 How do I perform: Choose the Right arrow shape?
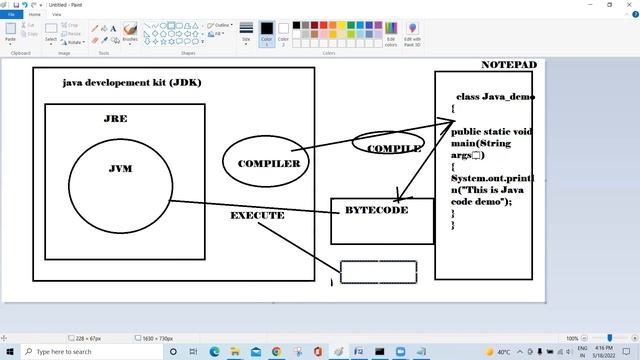pyautogui.click(x=179, y=33)
